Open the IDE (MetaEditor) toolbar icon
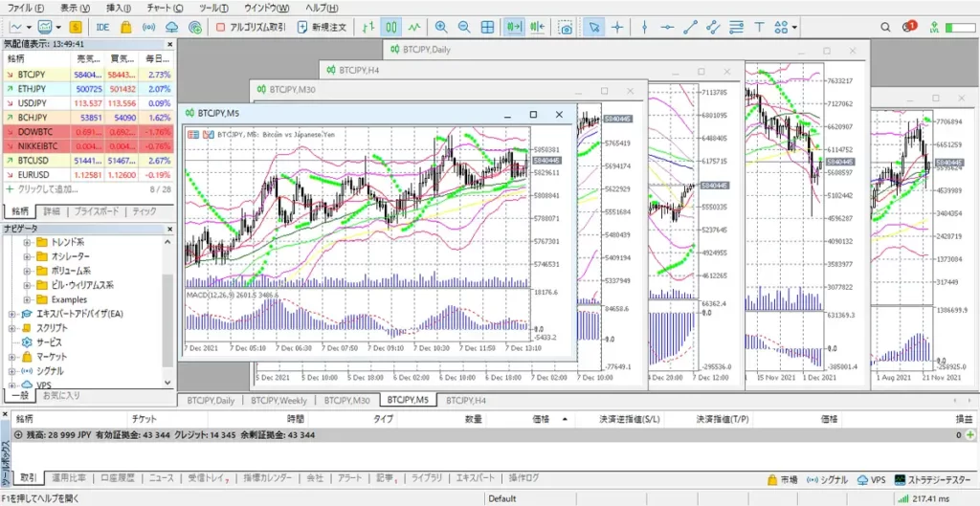Image resolution: width=980 pixels, height=506 pixels. 102,27
